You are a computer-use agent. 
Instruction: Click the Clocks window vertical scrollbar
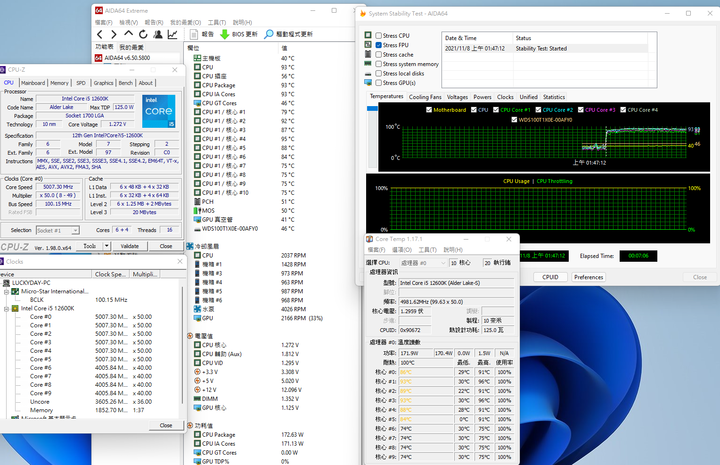[x=182, y=344]
